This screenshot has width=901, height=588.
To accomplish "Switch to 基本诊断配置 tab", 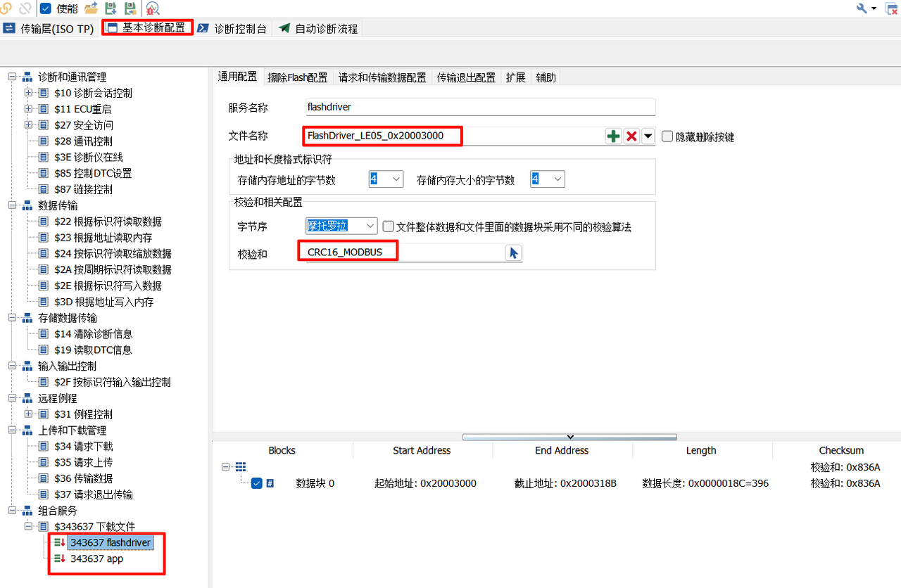I will point(146,28).
